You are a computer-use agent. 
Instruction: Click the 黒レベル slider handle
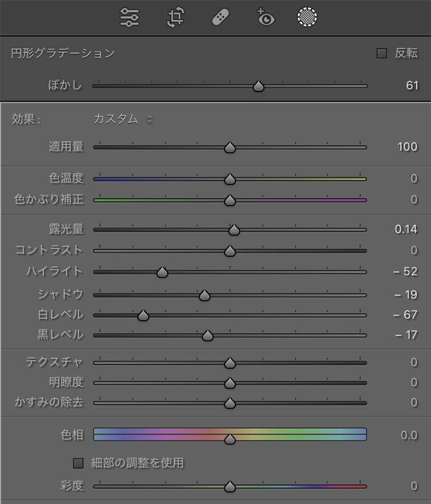(208, 336)
